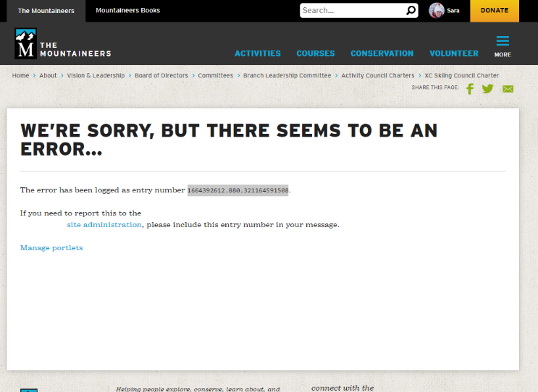Open the Manage portlets link

click(51, 248)
